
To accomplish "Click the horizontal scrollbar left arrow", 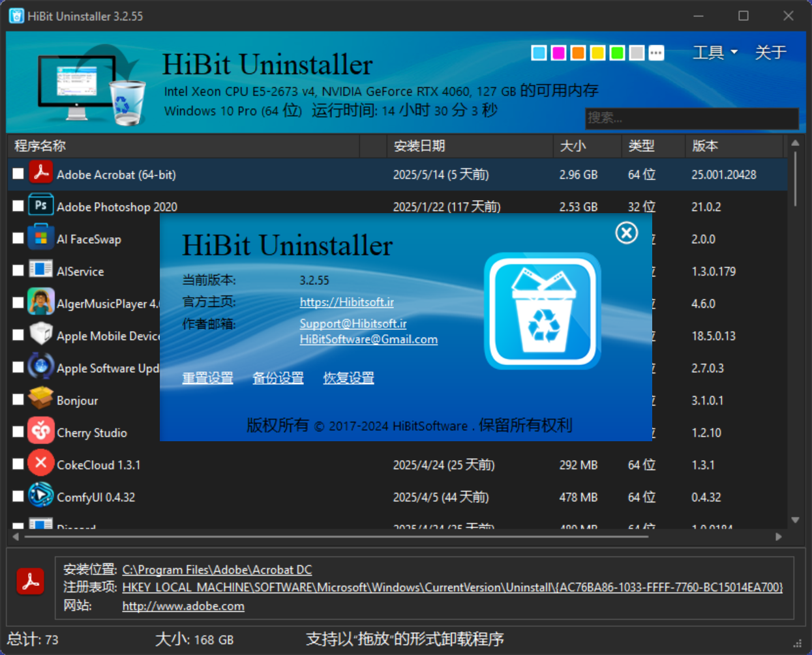I will point(16,537).
